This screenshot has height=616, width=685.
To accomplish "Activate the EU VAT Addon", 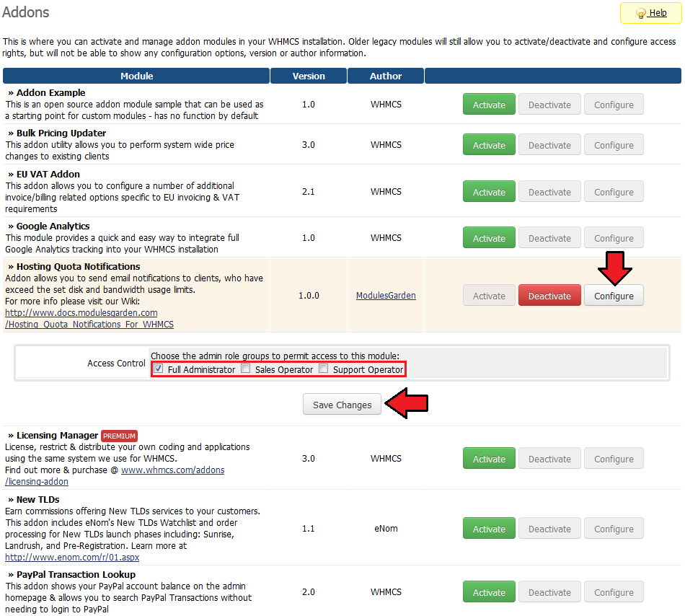I will pos(489,192).
